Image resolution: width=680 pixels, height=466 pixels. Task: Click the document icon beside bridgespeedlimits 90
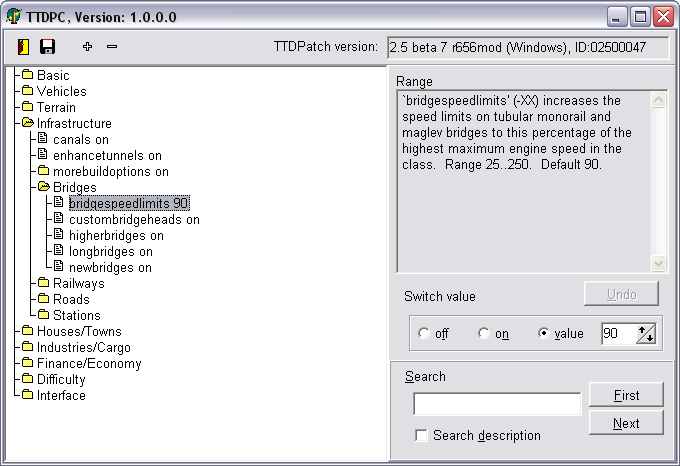pyautogui.click(x=59, y=202)
